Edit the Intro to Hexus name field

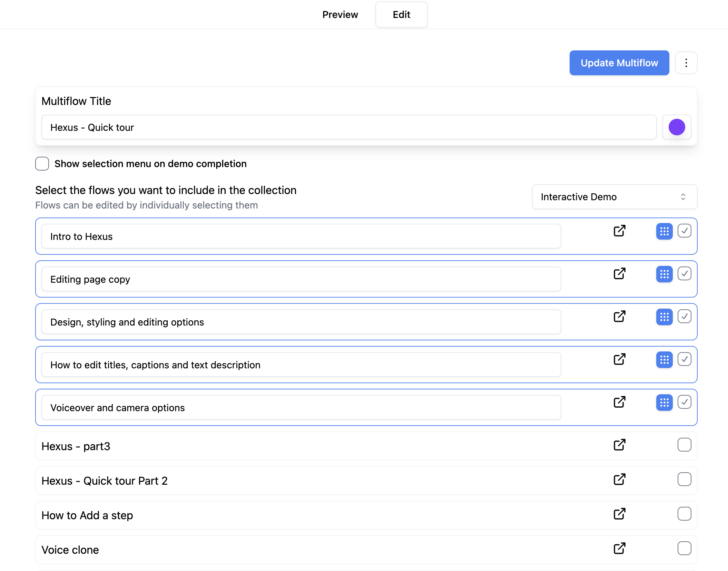click(301, 236)
